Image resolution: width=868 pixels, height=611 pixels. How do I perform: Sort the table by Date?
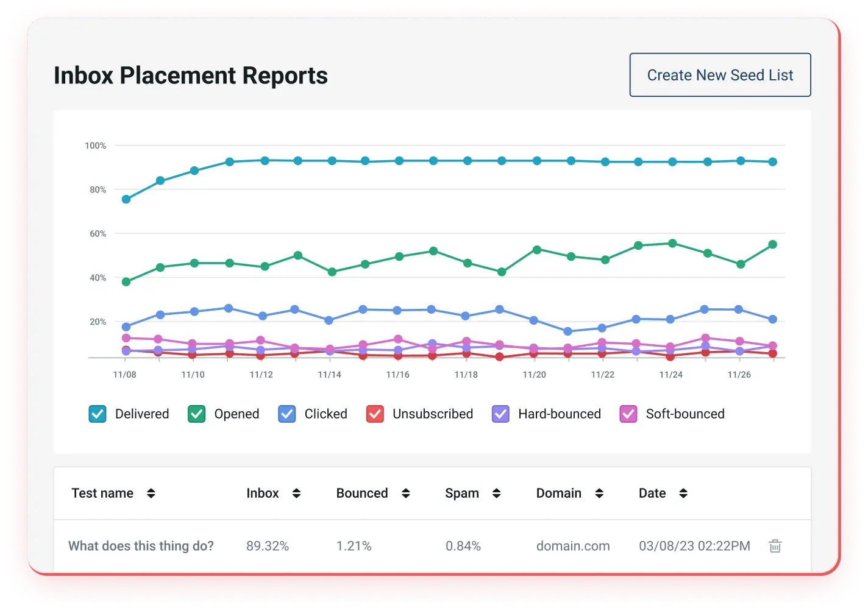point(683,493)
